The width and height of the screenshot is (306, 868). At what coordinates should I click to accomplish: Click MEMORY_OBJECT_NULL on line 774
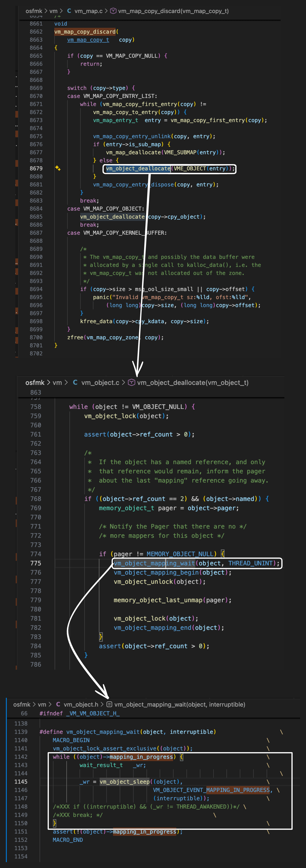tap(180, 554)
